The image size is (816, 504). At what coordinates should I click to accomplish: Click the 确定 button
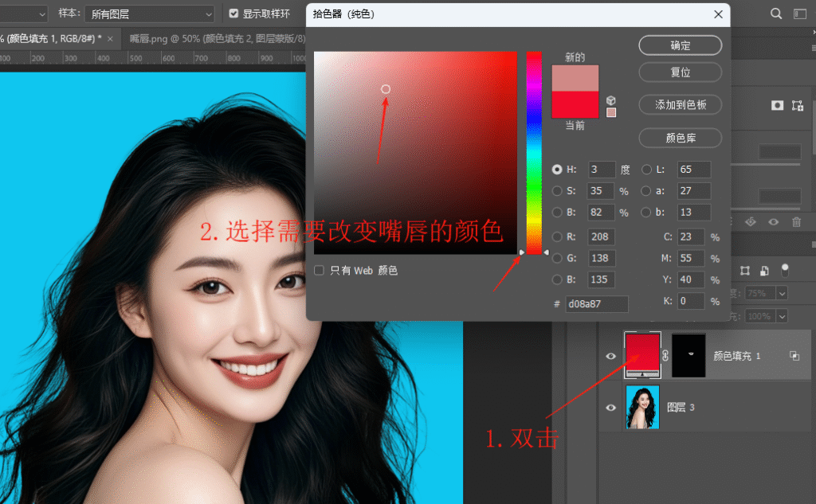pyautogui.click(x=681, y=45)
